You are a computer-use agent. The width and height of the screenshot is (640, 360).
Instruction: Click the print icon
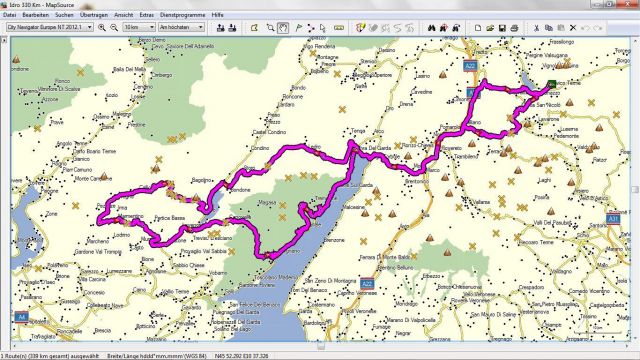pos(514,28)
